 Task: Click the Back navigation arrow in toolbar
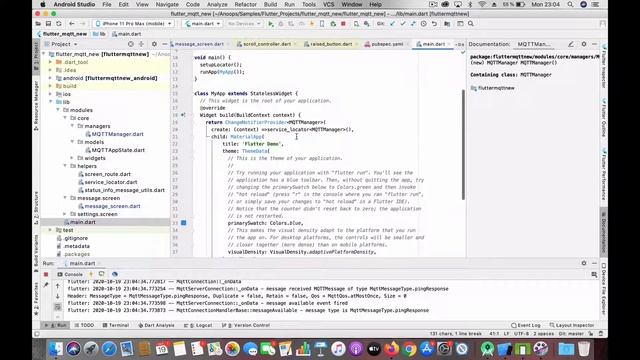click(x=71, y=24)
